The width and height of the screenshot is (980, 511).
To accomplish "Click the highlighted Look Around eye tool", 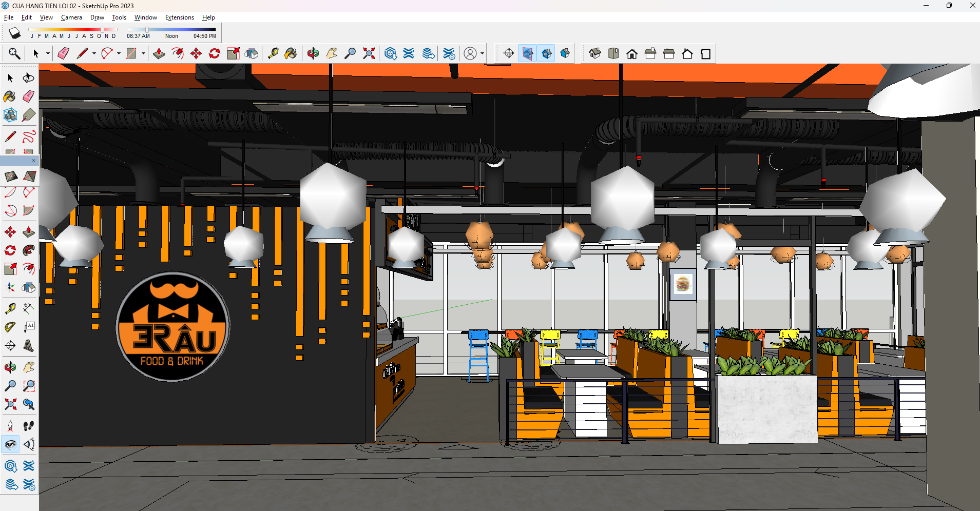I will 10,444.
